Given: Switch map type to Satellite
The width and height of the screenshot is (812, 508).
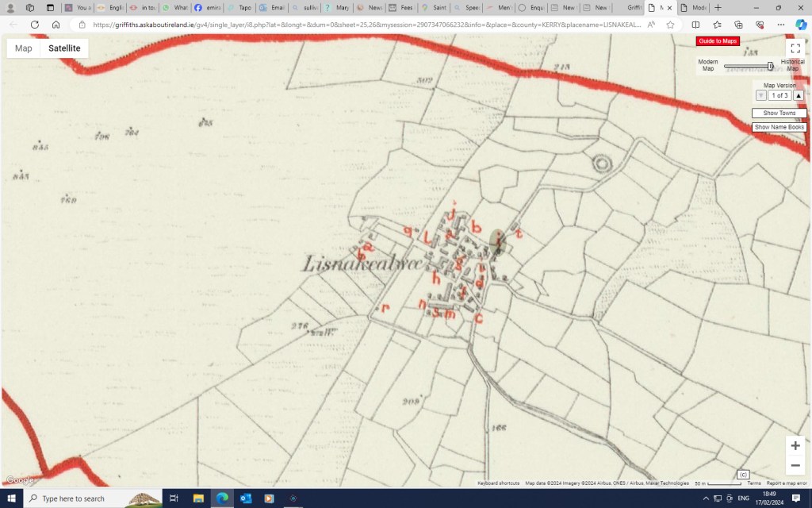Looking at the screenshot, I should click(x=64, y=48).
